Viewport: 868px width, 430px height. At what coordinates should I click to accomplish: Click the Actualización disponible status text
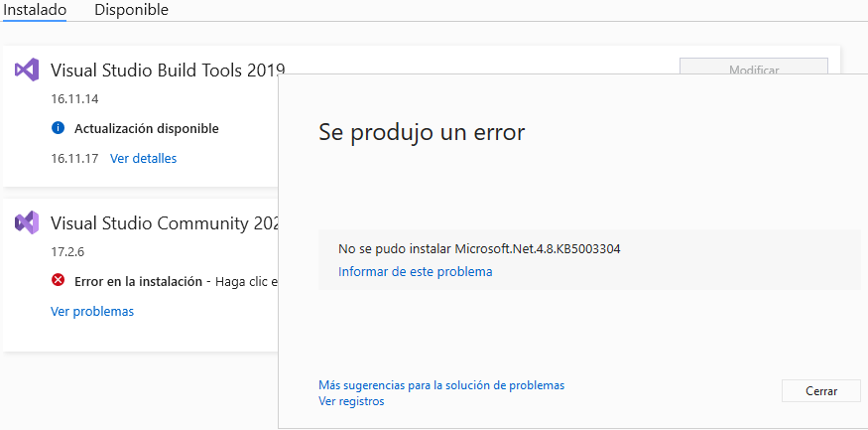coord(147,128)
